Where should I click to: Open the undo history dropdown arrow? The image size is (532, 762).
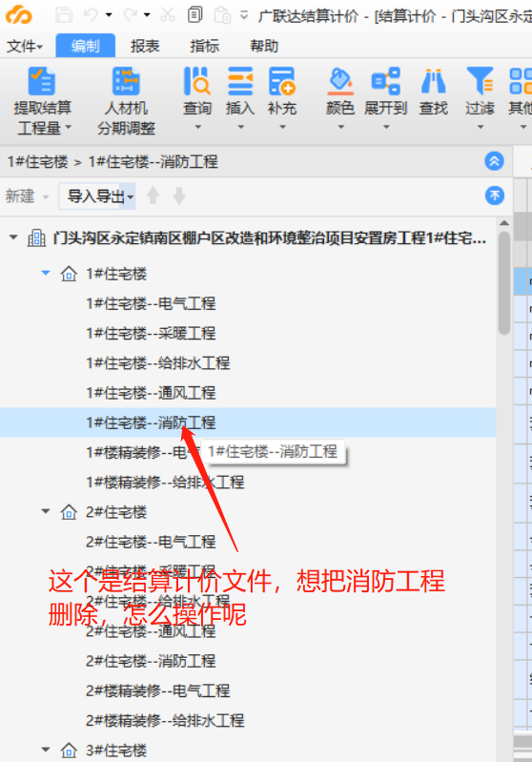109,15
